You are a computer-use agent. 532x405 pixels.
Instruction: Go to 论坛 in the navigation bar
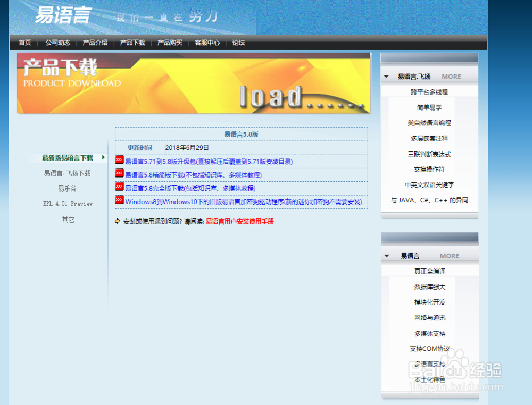[x=238, y=43]
